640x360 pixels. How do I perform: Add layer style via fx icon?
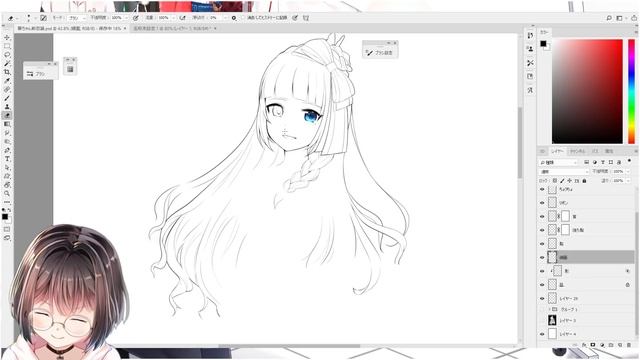click(584, 345)
